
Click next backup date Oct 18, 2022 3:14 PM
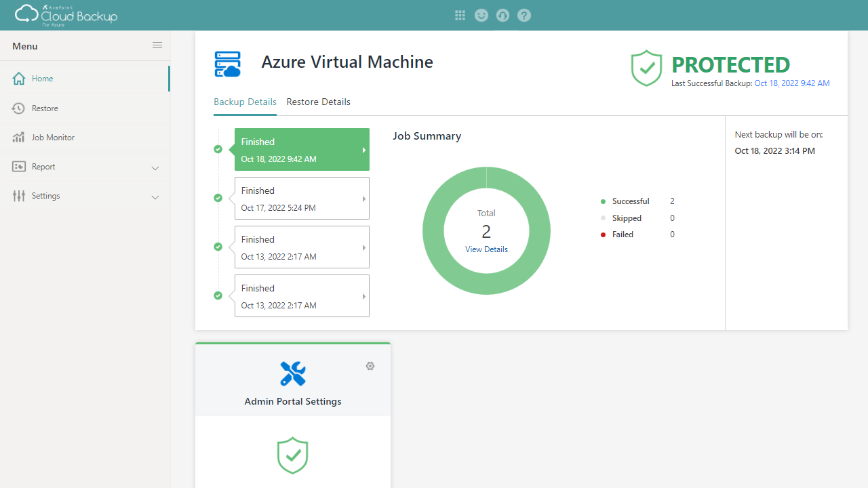tap(775, 151)
